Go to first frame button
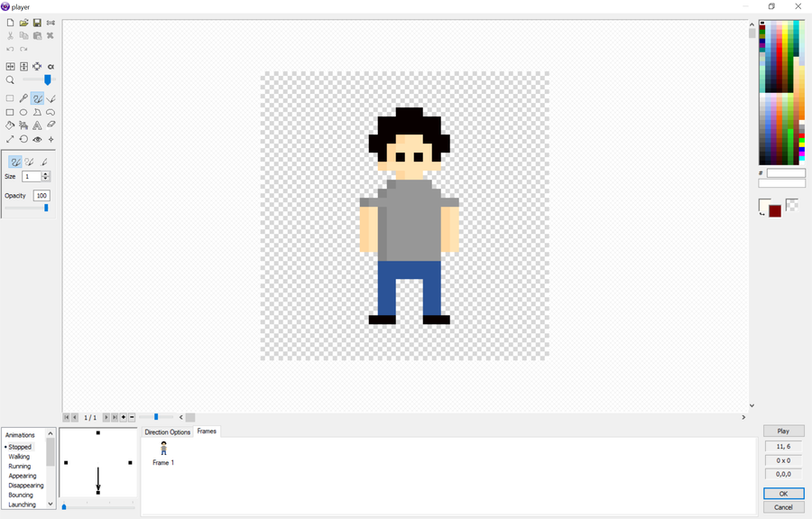The width and height of the screenshot is (812, 519). (x=66, y=418)
